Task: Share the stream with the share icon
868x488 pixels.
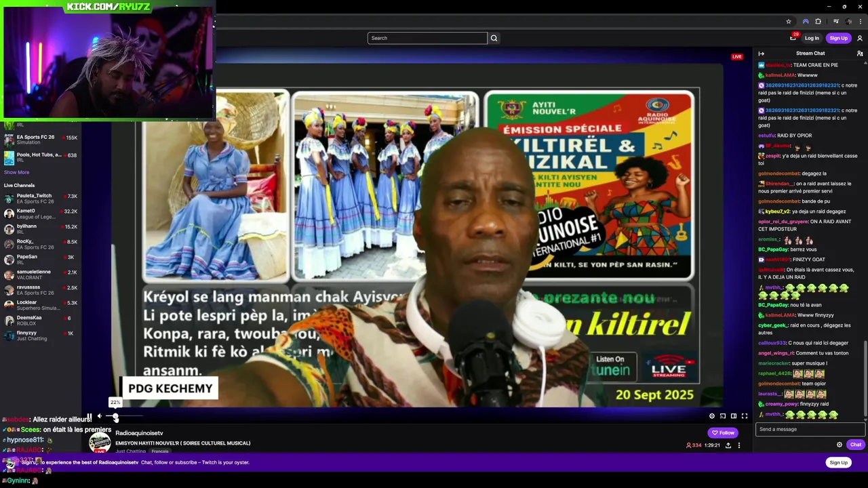Action: click(x=728, y=445)
